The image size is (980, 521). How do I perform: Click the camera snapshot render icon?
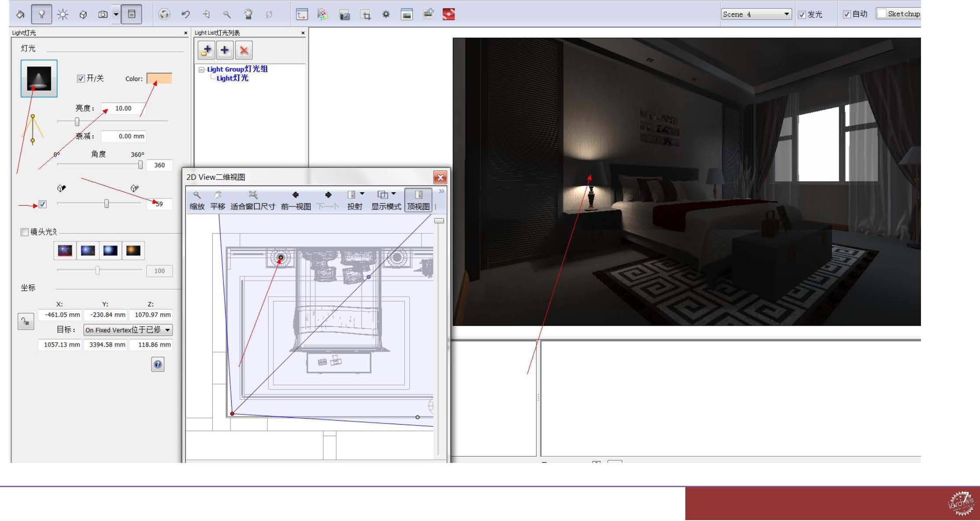point(344,14)
